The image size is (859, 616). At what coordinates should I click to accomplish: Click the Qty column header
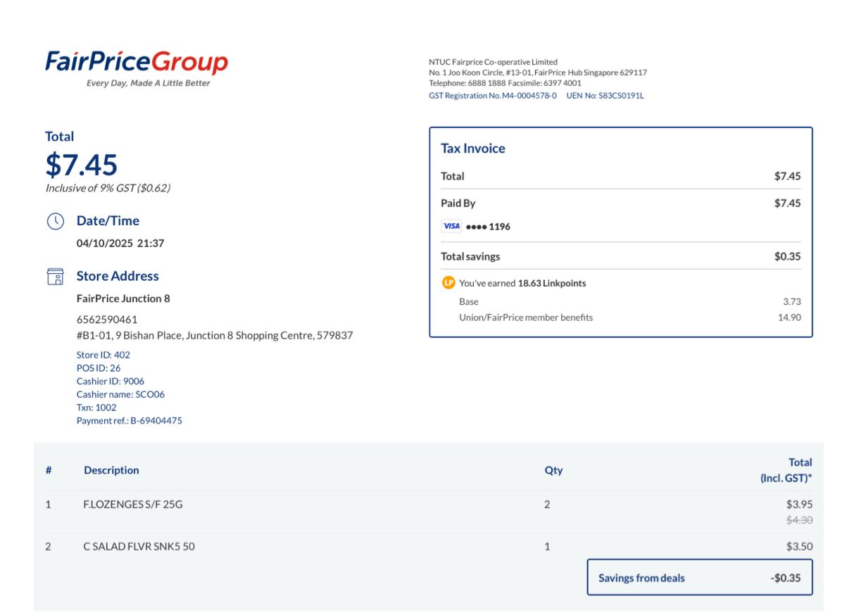[x=553, y=470]
